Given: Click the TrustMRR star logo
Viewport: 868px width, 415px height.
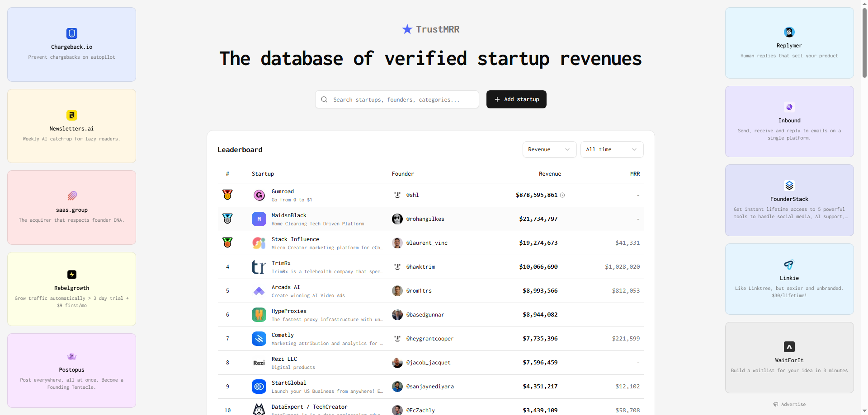Looking at the screenshot, I should click(407, 29).
